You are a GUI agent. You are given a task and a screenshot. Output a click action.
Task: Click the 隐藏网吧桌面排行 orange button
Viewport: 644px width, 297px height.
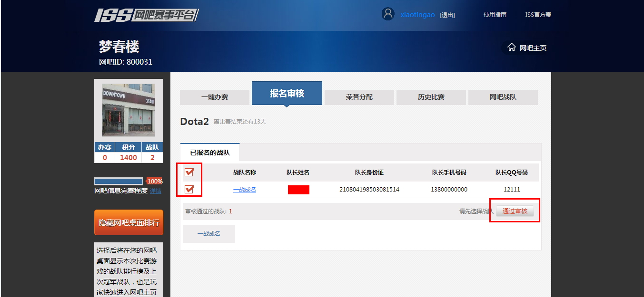point(129,222)
